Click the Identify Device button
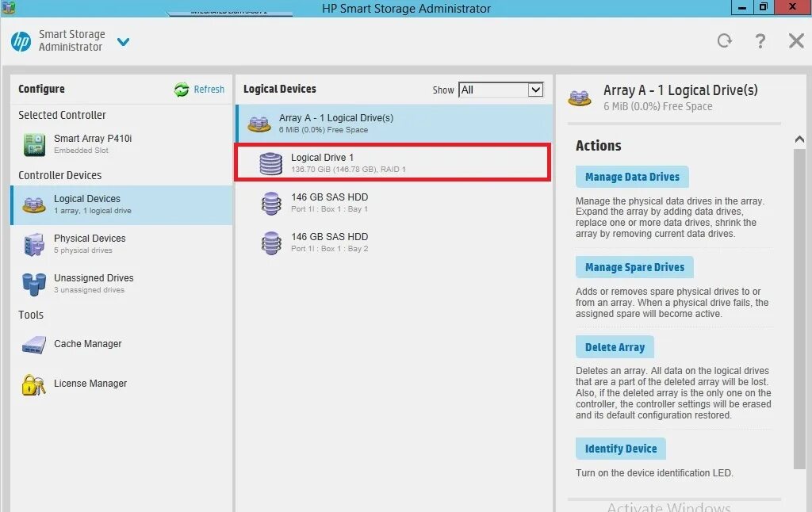The width and height of the screenshot is (812, 512). pos(620,449)
